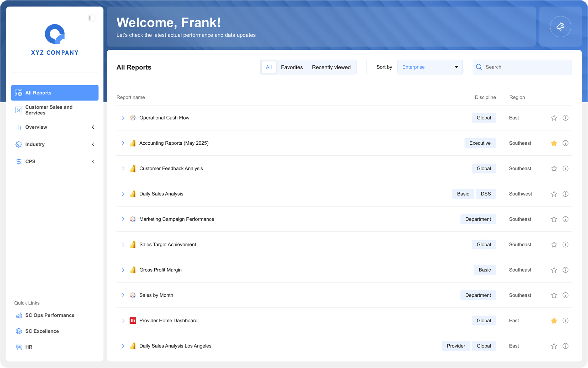Screen dimensions: 588x368
Task: Open announcements via megaphone icon
Action: tap(560, 27)
